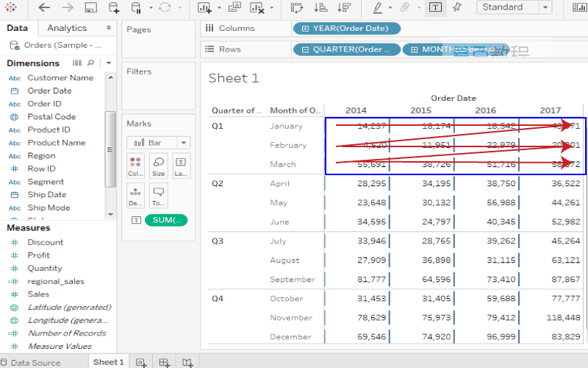Click the Tableau logo start icon
The width and height of the screenshot is (588, 368).
[x=10, y=7]
